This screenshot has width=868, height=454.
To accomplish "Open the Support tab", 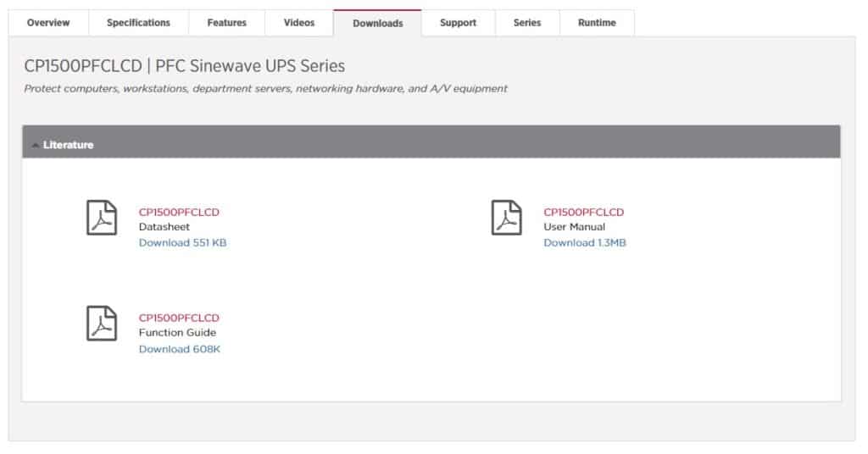I will (458, 23).
